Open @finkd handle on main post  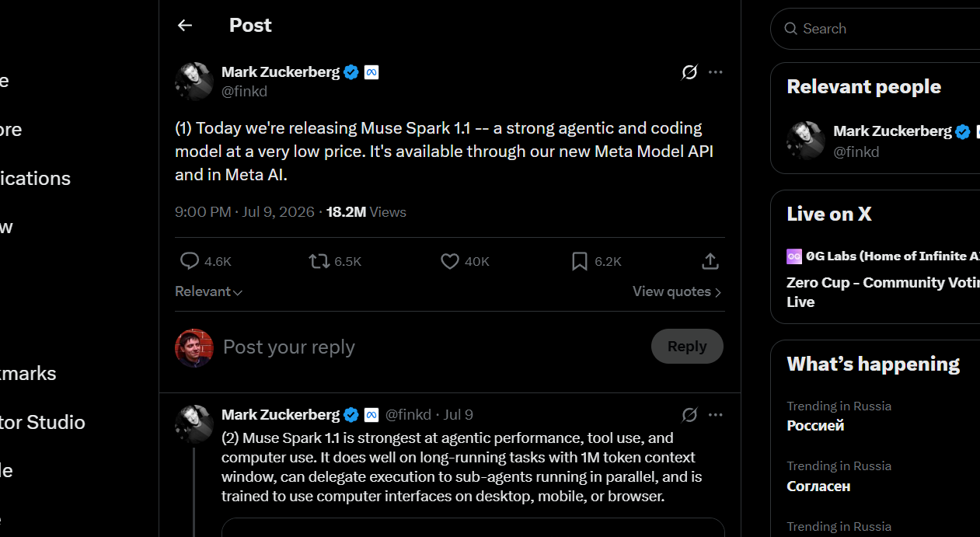pos(244,91)
